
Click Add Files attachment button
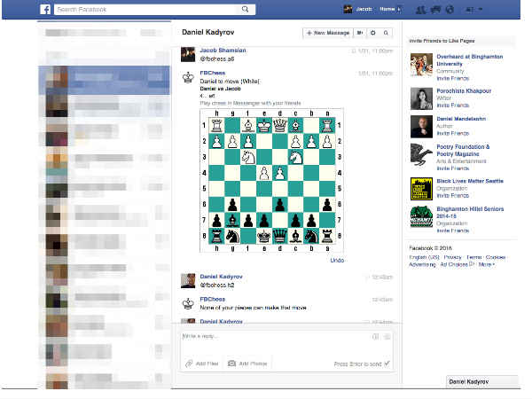point(202,364)
